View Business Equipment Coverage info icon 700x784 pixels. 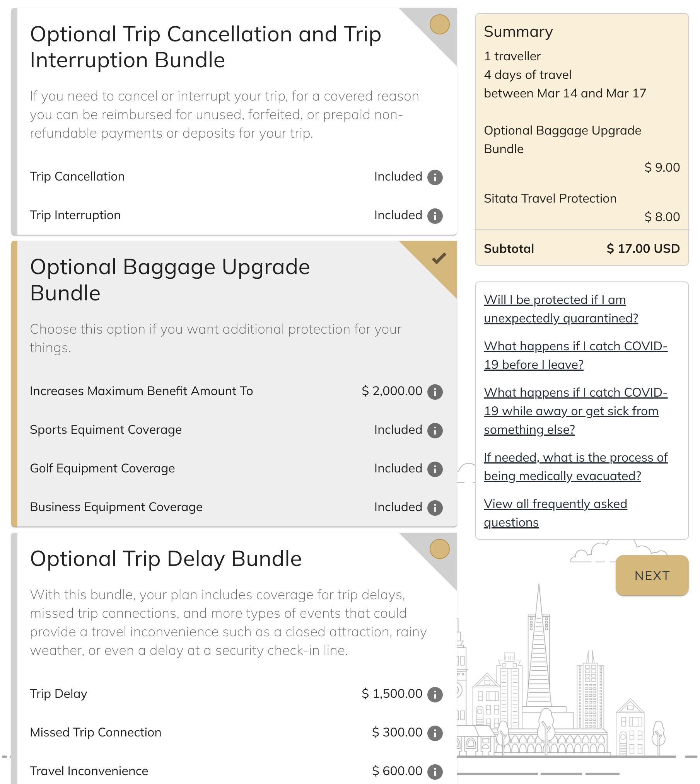[x=435, y=508]
